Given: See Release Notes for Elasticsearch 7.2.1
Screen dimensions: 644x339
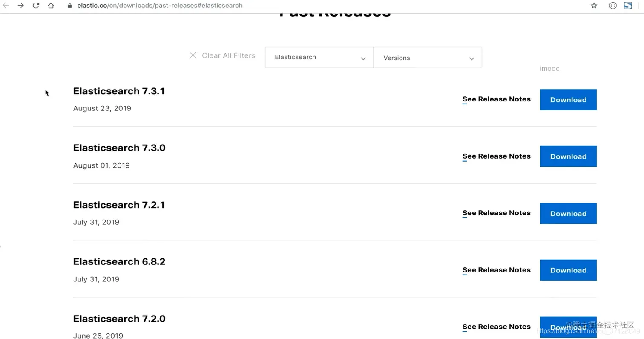Looking at the screenshot, I should click(497, 213).
